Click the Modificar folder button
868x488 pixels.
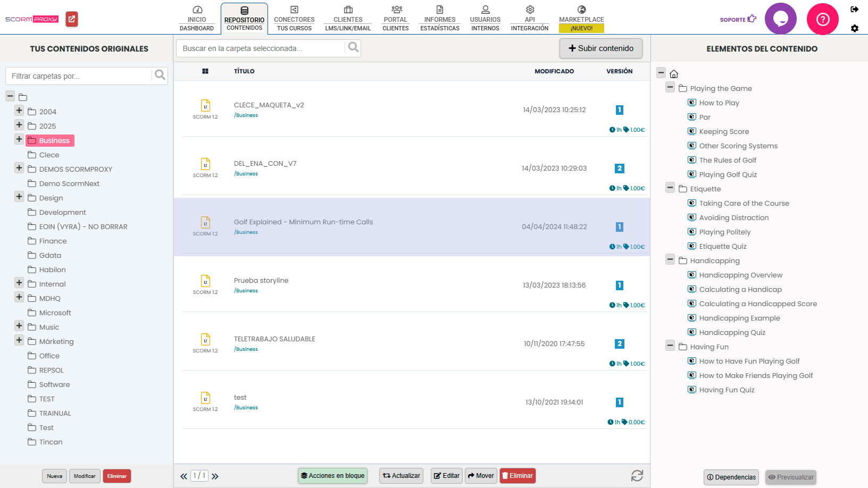pos(85,476)
